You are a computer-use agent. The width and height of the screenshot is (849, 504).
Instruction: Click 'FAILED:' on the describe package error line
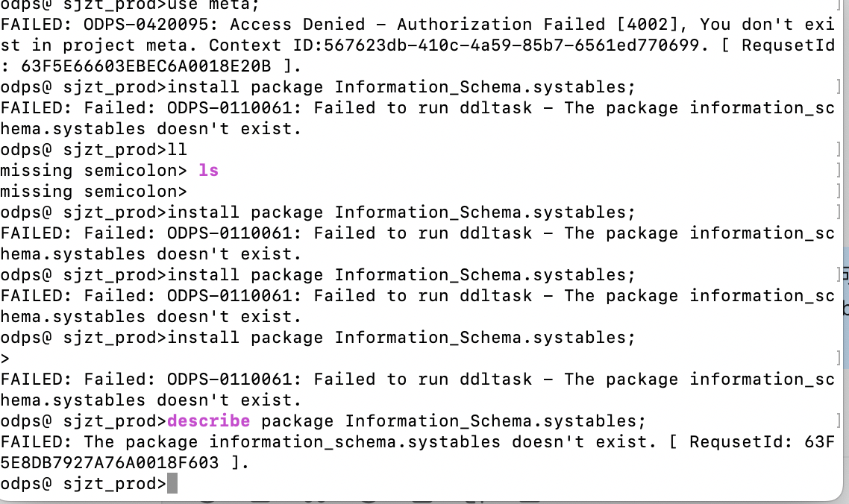pos(37,441)
